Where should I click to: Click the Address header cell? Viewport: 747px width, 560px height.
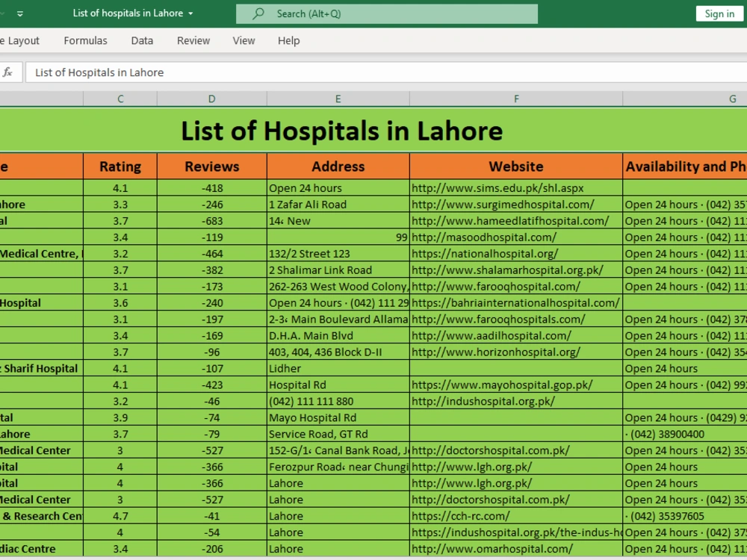(338, 167)
